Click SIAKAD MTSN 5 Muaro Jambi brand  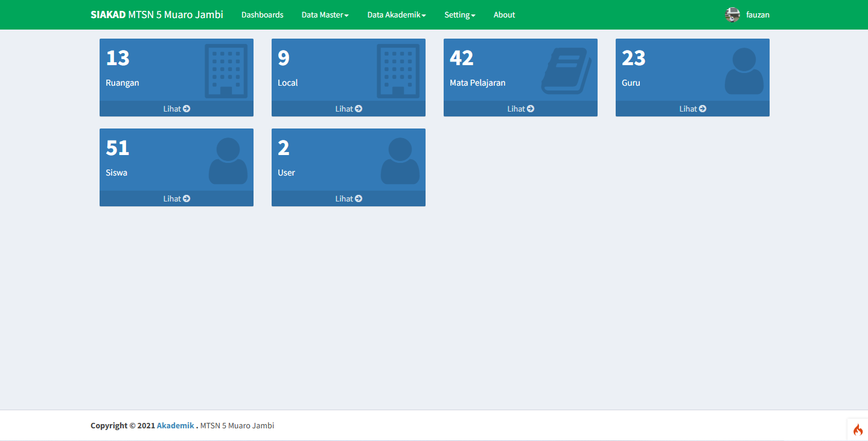[157, 14]
